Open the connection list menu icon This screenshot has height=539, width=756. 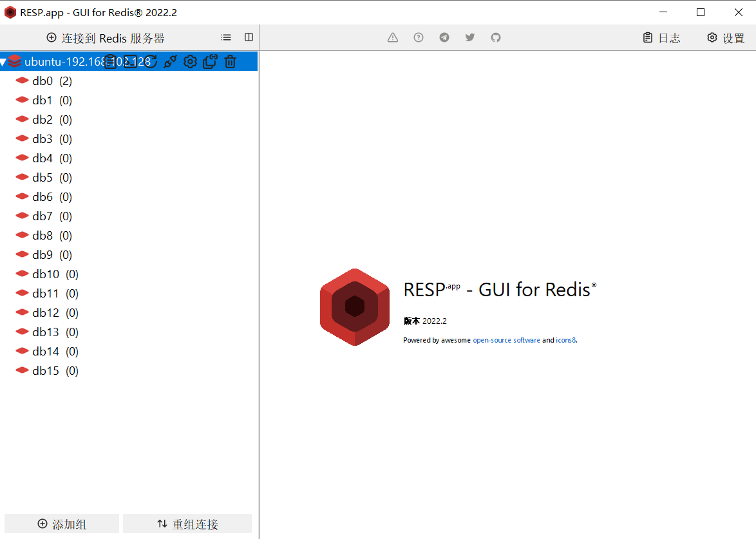coord(226,37)
